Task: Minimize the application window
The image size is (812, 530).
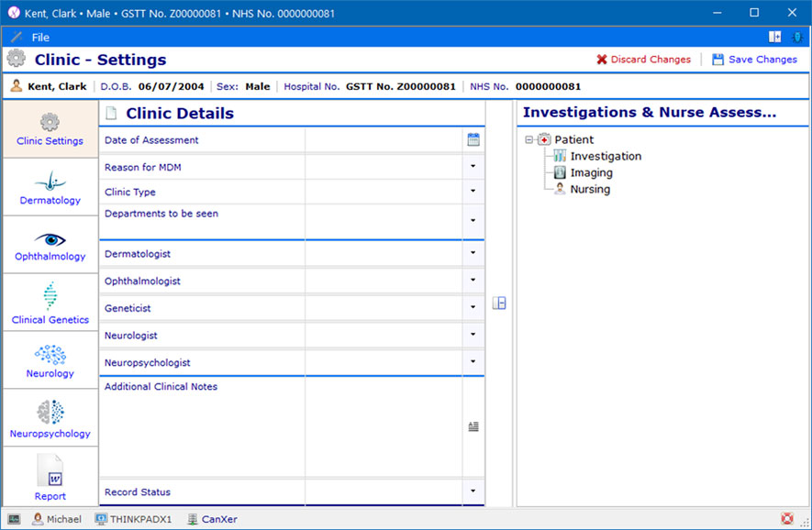Action: click(x=717, y=13)
